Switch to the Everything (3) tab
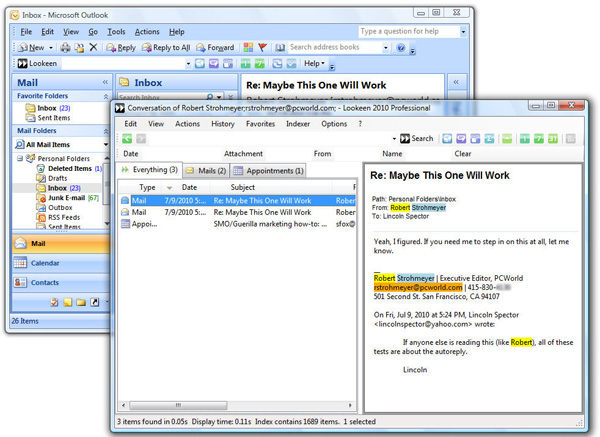 (150, 170)
